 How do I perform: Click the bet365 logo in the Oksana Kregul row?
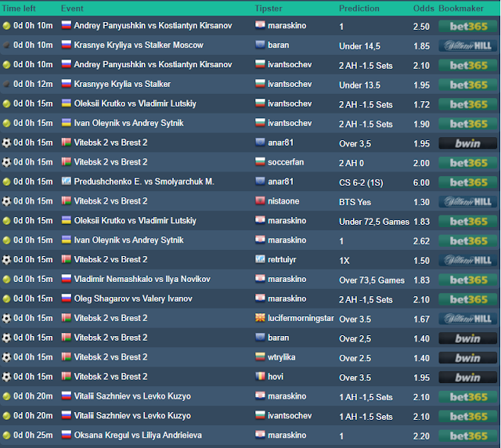(x=468, y=435)
